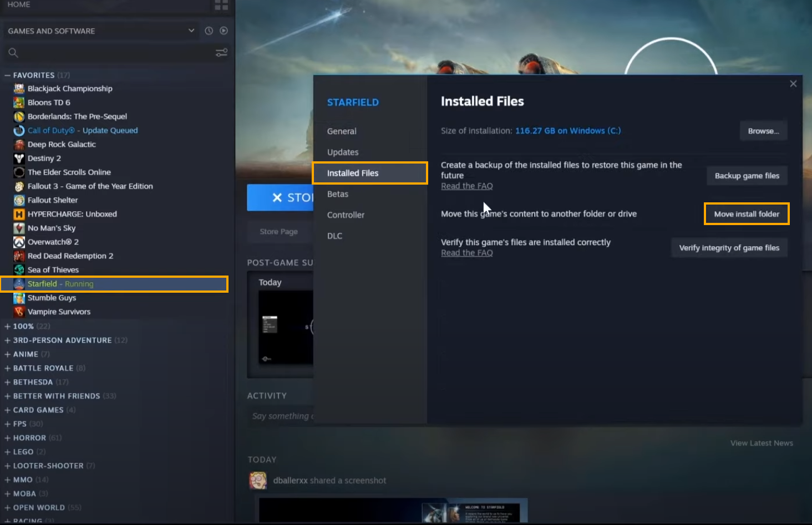The width and height of the screenshot is (812, 525).
Task: Expand the ANIME collection
Action: click(x=7, y=354)
